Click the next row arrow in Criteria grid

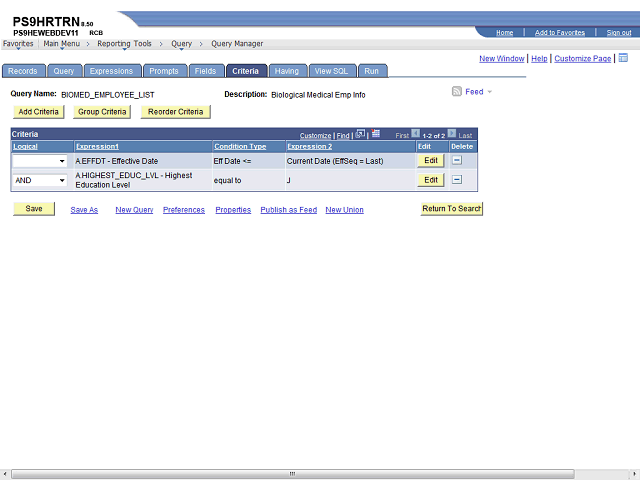click(x=451, y=133)
